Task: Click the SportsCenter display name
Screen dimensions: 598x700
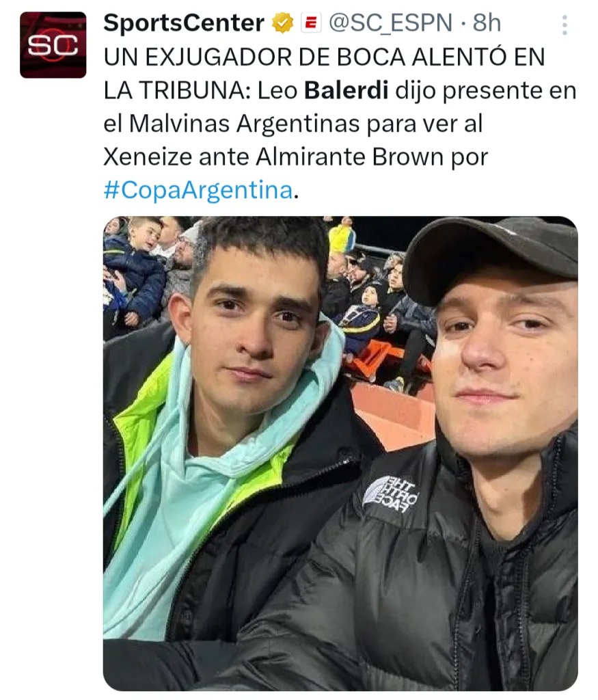Action: coord(184,23)
